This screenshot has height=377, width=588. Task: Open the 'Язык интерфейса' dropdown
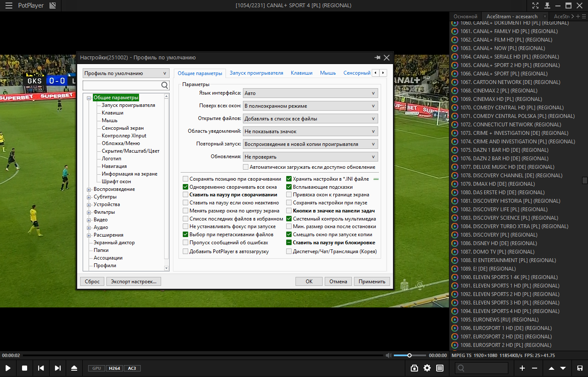(x=310, y=93)
